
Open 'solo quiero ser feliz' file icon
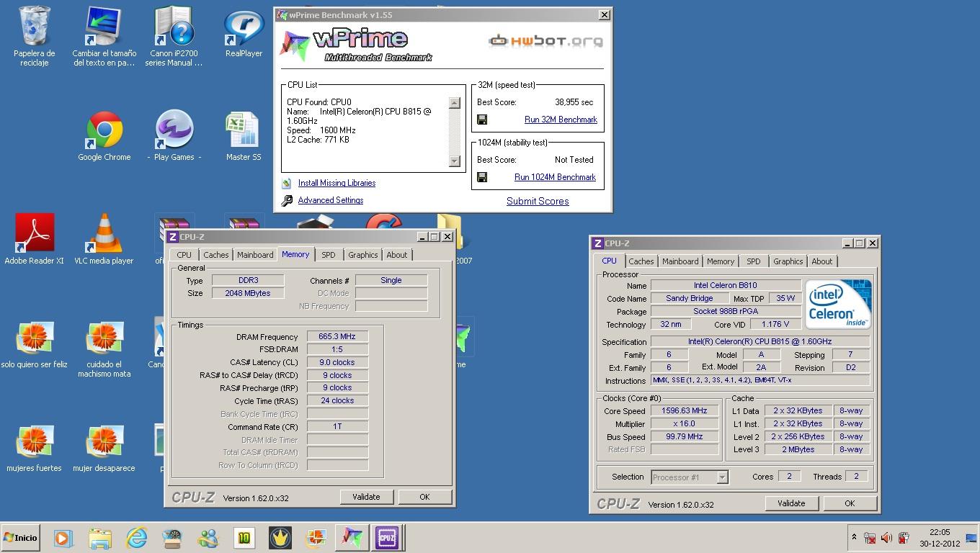34,344
